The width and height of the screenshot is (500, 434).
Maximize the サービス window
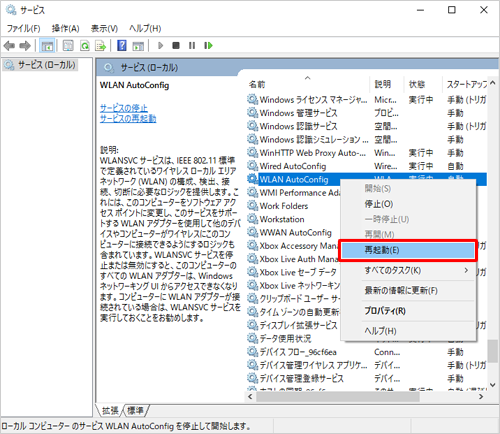[452, 10]
